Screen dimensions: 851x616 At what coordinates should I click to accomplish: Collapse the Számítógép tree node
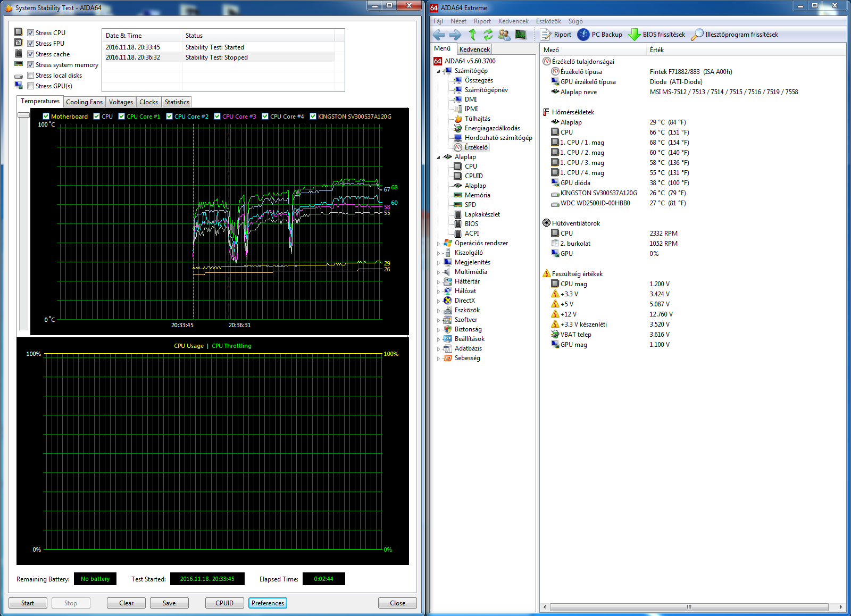coord(439,71)
